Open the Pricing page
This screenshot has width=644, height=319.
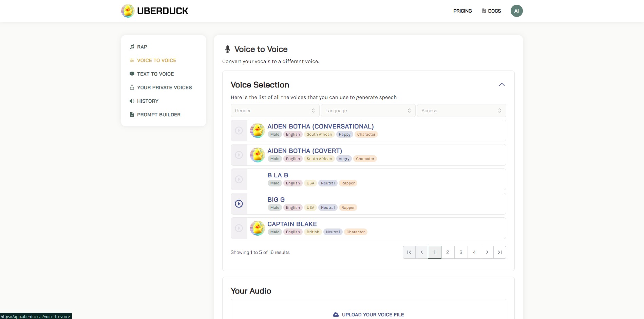point(462,11)
